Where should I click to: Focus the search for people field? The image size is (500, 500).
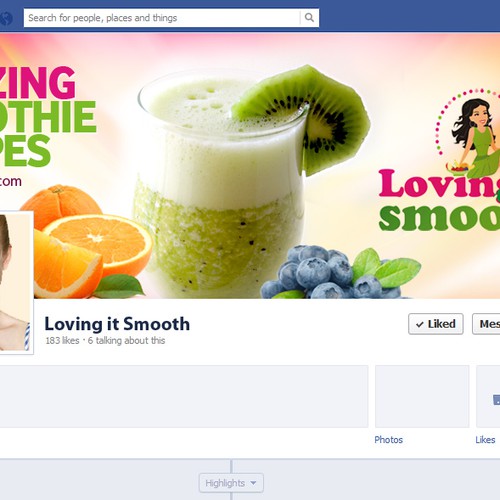162,18
